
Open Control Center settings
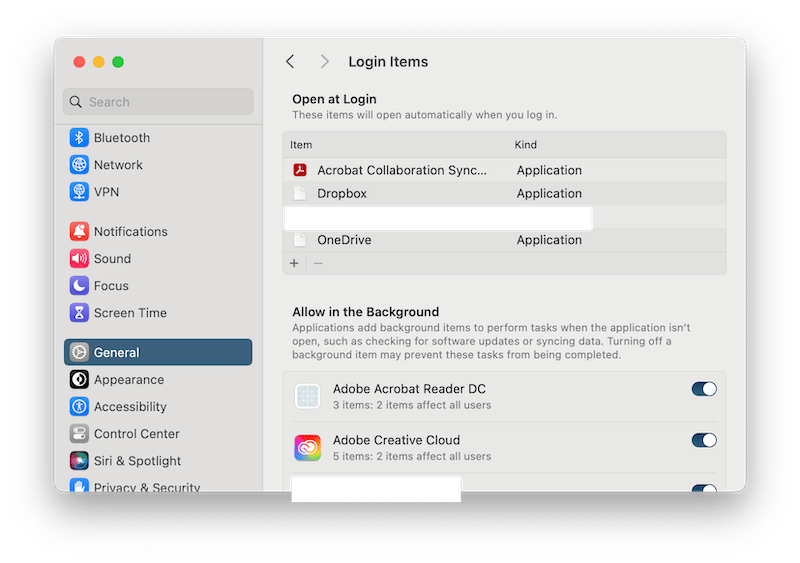coord(158,433)
